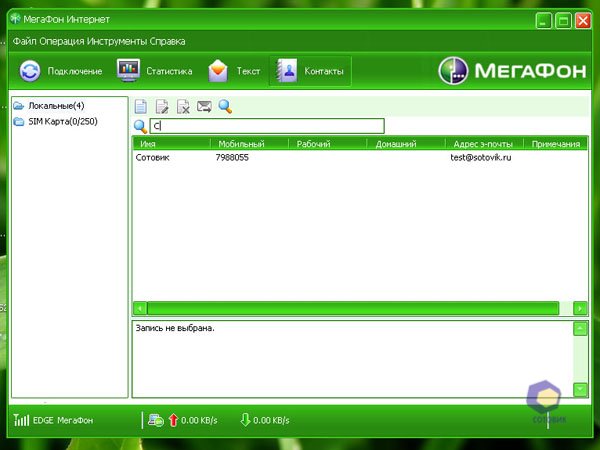Click the МегаФон logo

tap(512, 71)
